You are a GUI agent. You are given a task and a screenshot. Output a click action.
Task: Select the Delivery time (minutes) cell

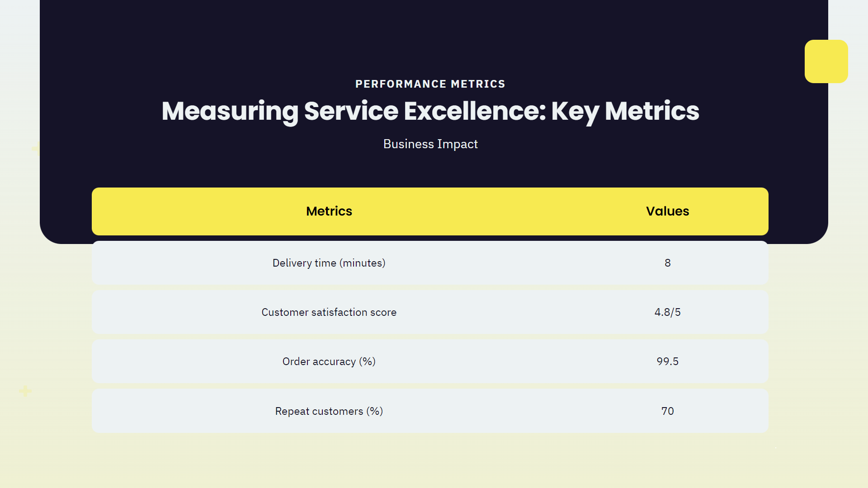point(329,263)
